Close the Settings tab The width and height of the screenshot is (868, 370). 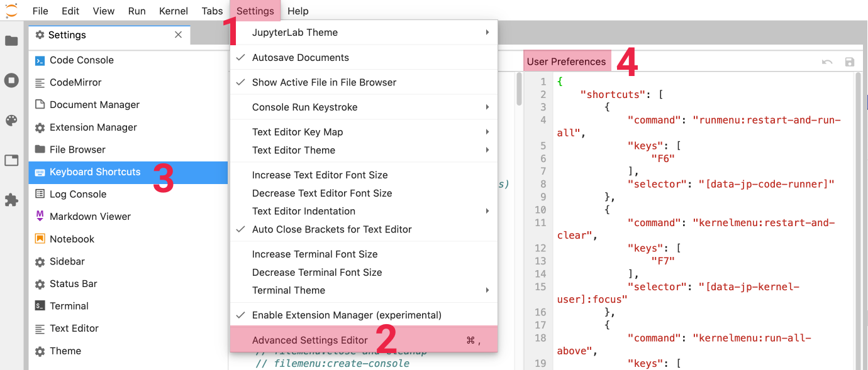[x=179, y=35]
